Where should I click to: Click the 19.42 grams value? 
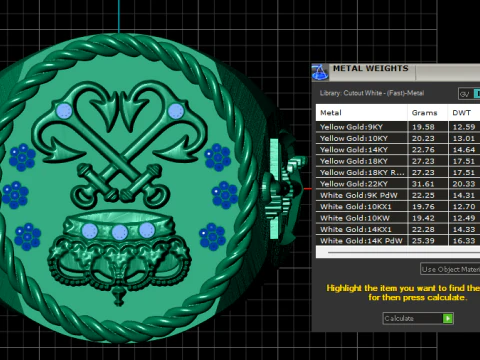(x=423, y=218)
